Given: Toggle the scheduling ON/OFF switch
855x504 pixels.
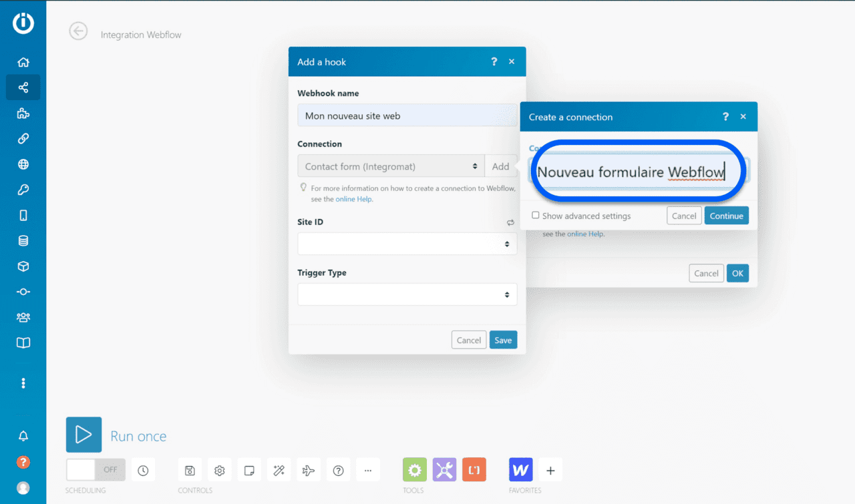Looking at the screenshot, I should click(96, 470).
